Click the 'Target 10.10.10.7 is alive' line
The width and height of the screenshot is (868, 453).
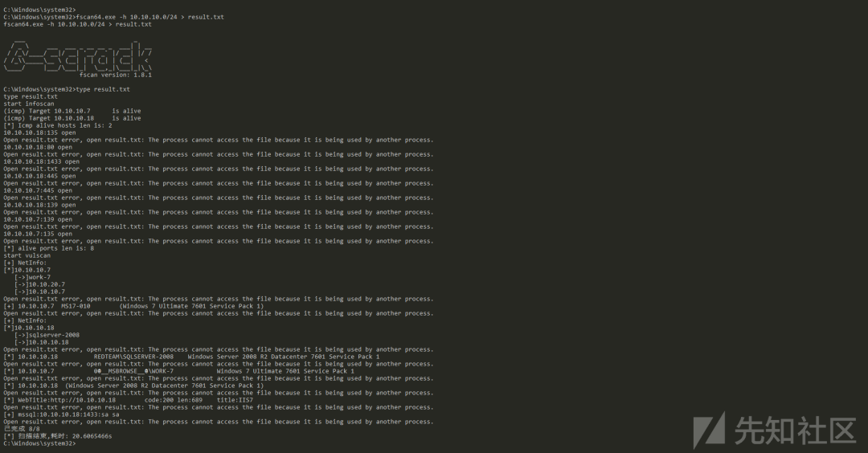tap(72, 111)
